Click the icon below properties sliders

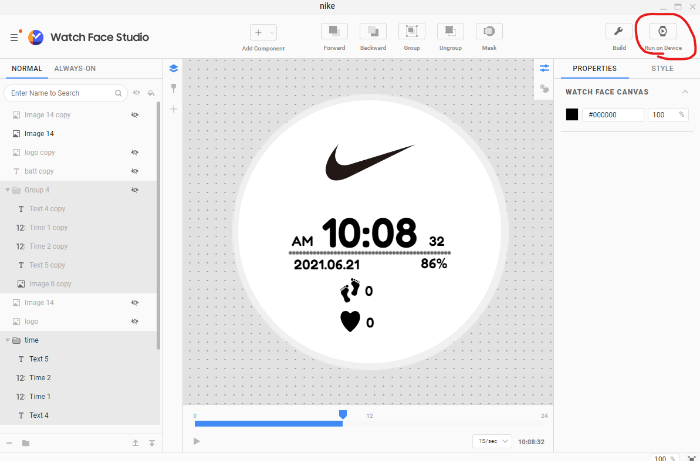point(544,89)
